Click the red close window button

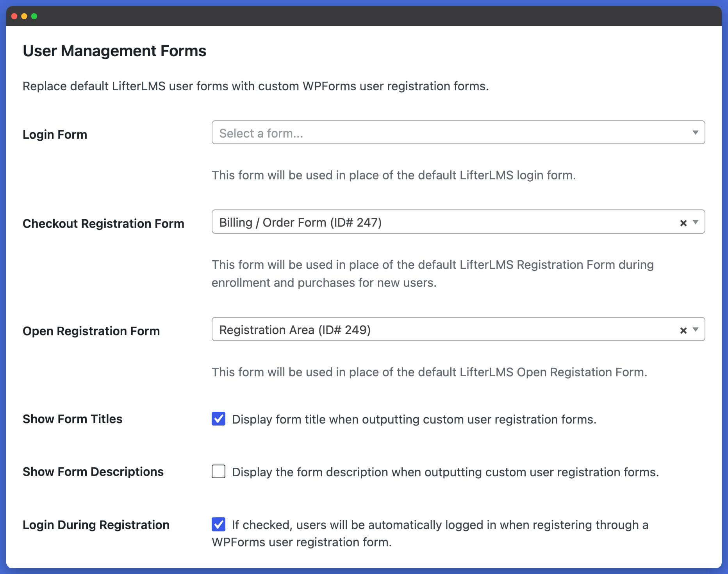click(14, 16)
